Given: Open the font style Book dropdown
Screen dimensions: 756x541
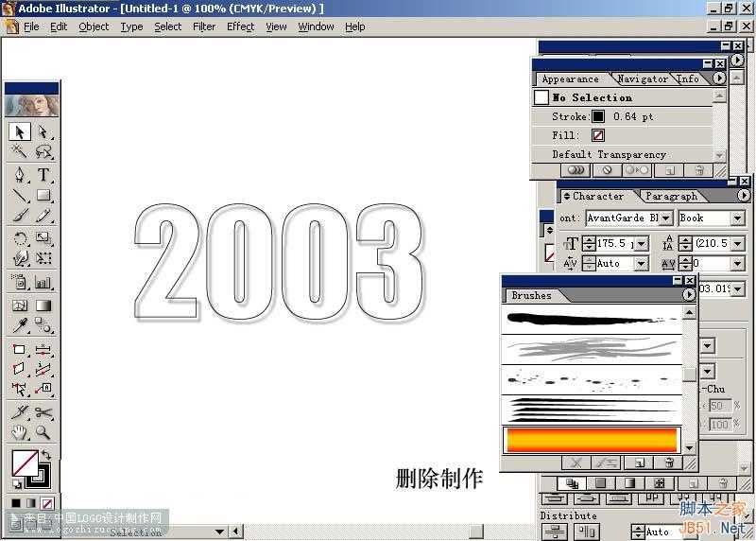Looking at the screenshot, I should 737,218.
